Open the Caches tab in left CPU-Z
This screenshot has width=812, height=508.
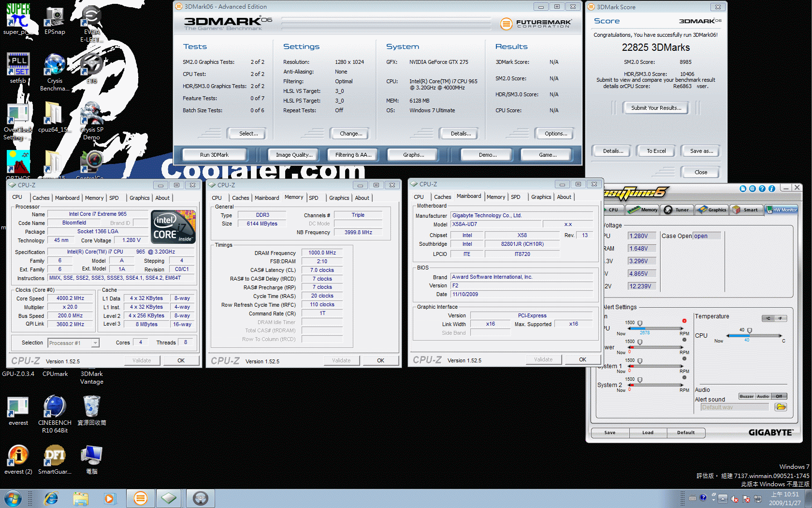tap(41, 198)
